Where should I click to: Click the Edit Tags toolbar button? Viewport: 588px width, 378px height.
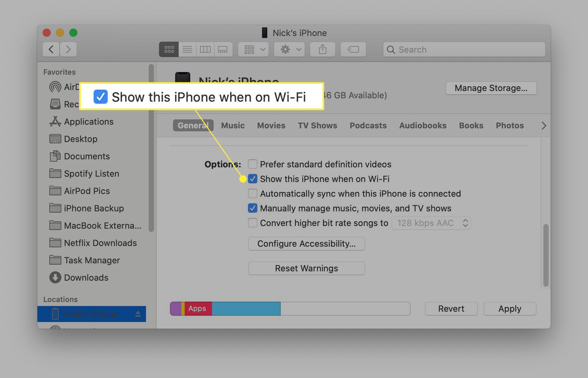(x=353, y=49)
